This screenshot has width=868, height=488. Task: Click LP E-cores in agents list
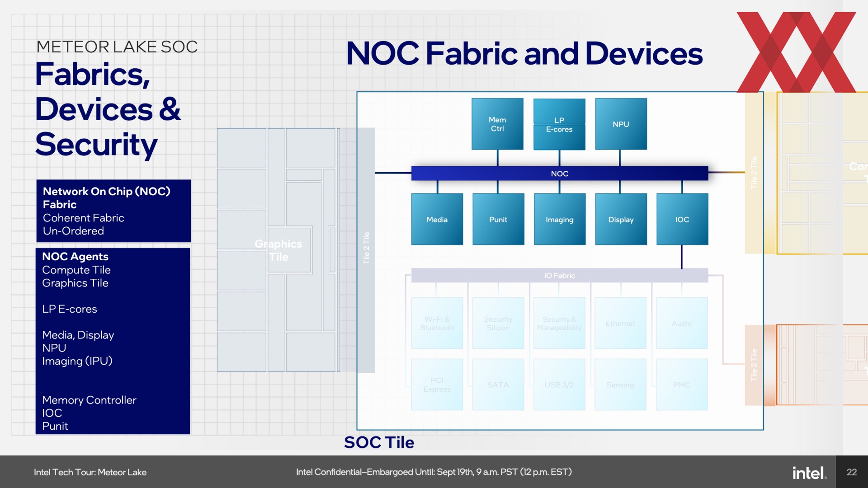click(x=69, y=309)
